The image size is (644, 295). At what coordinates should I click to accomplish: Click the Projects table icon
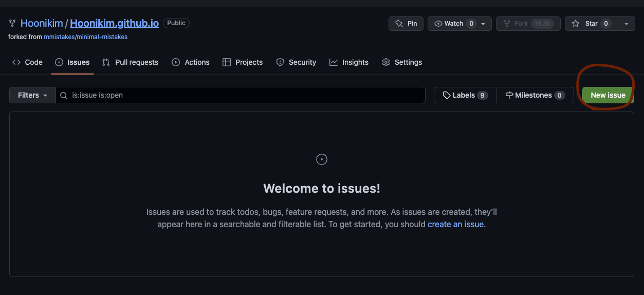coord(227,62)
